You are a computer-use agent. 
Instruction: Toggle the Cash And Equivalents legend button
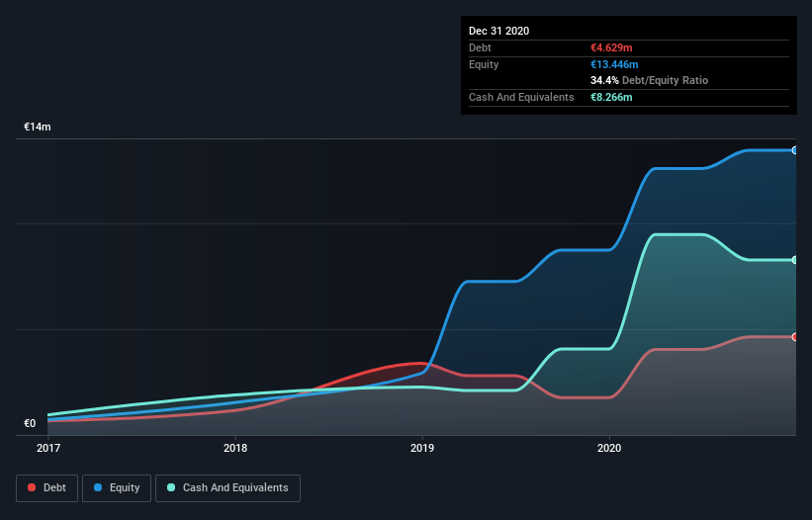tap(227, 488)
